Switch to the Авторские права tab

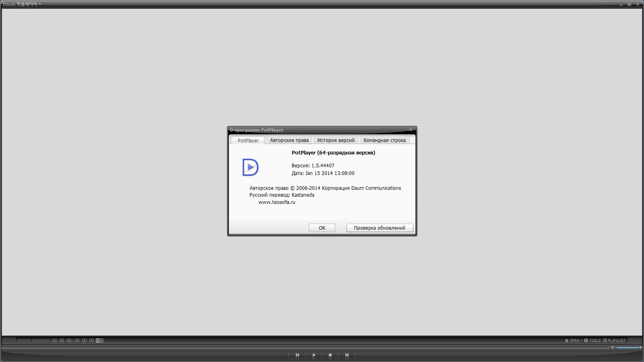point(289,140)
